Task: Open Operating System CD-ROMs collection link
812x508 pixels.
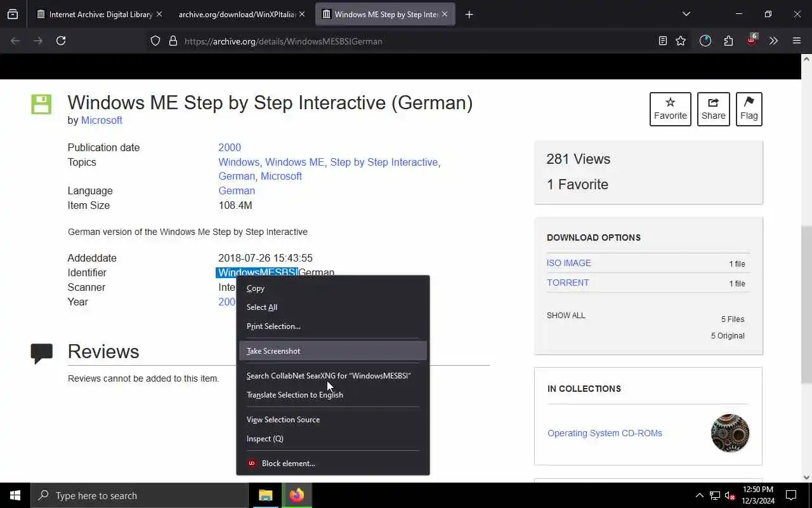Action: tap(605, 433)
